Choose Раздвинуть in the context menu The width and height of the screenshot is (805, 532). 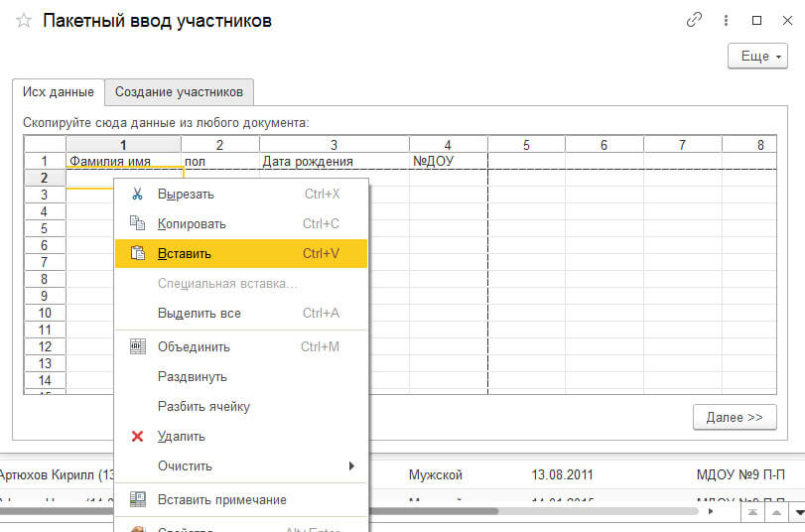pos(193,376)
